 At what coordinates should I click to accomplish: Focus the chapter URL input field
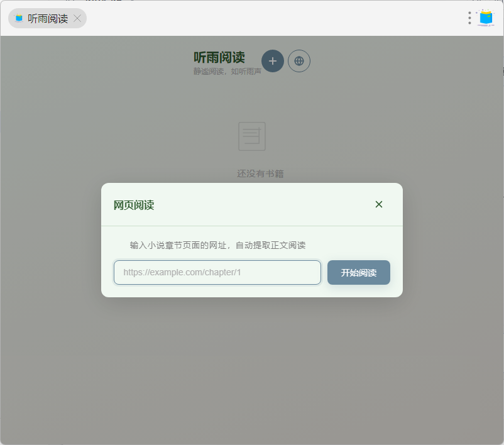tap(217, 272)
